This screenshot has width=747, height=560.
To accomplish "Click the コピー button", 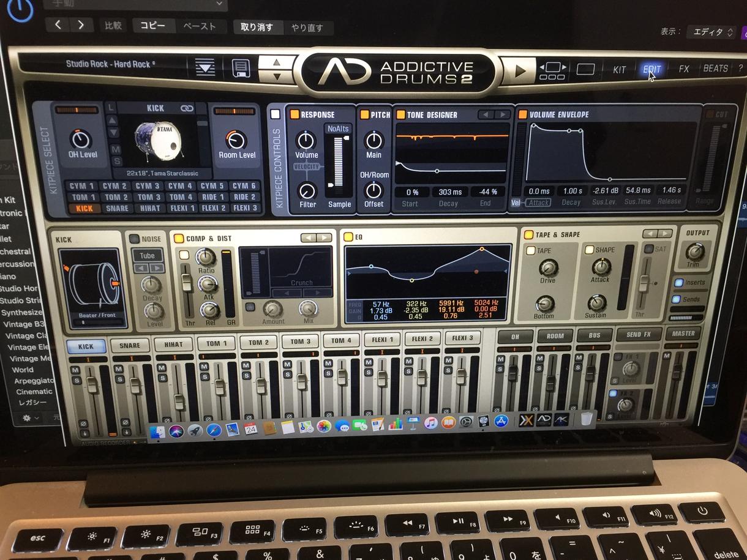I will [x=153, y=26].
